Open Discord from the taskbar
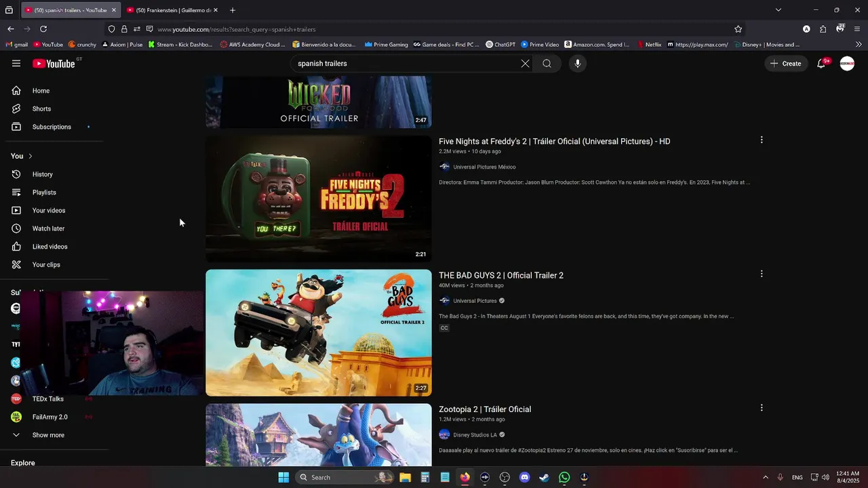The image size is (868, 488). pyautogui.click(x=524, y=477)
